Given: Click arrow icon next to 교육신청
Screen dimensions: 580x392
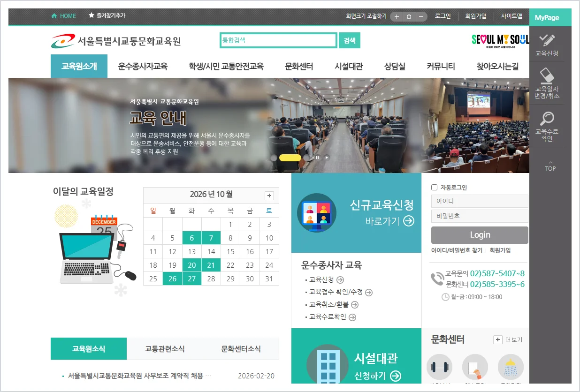Looking at the screenshot, I should pyautogui.click(x=340, y=280).
